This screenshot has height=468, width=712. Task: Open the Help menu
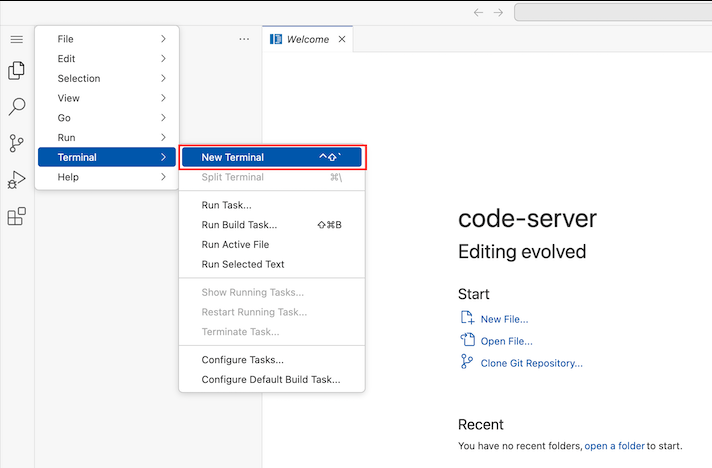[x=107, y=177]
